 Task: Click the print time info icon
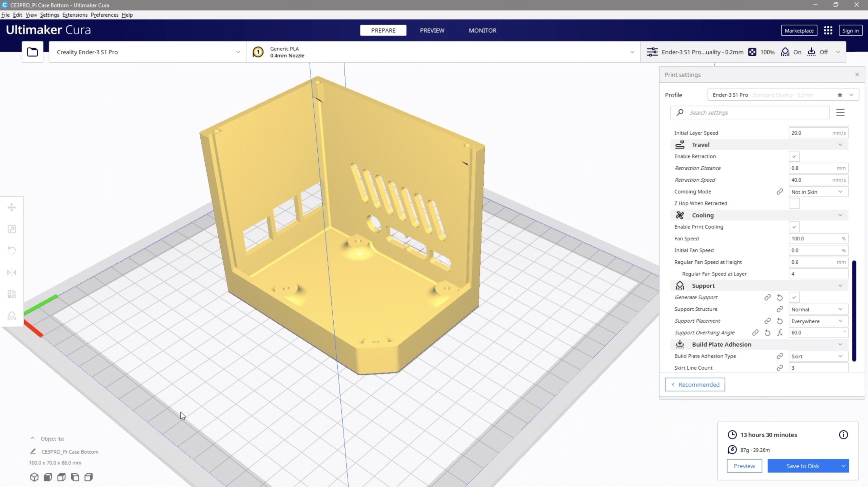(843, 435)
